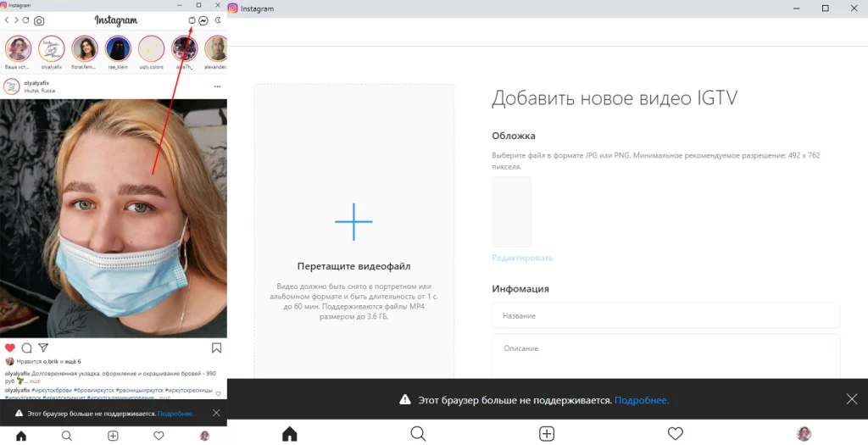This screenshot has width=868, height=445.
Task: Go forward with the right arrow in small window
Action: pyautogui.click(x=16, y=20)
